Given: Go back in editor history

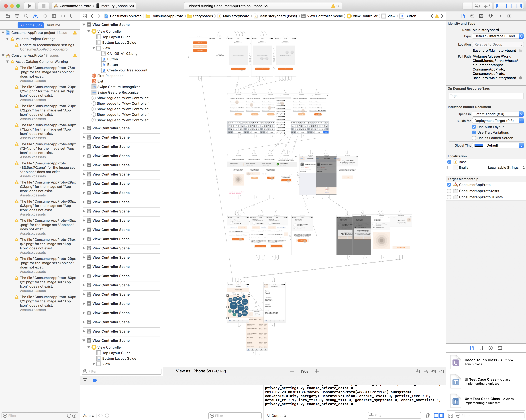Looking at the screenshot, I should point(92,16).
